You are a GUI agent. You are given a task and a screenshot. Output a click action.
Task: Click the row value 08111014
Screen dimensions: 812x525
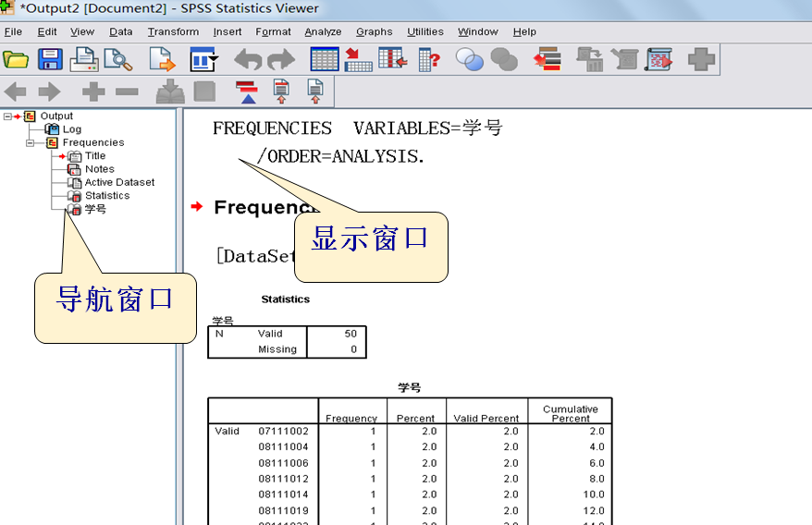283,494
